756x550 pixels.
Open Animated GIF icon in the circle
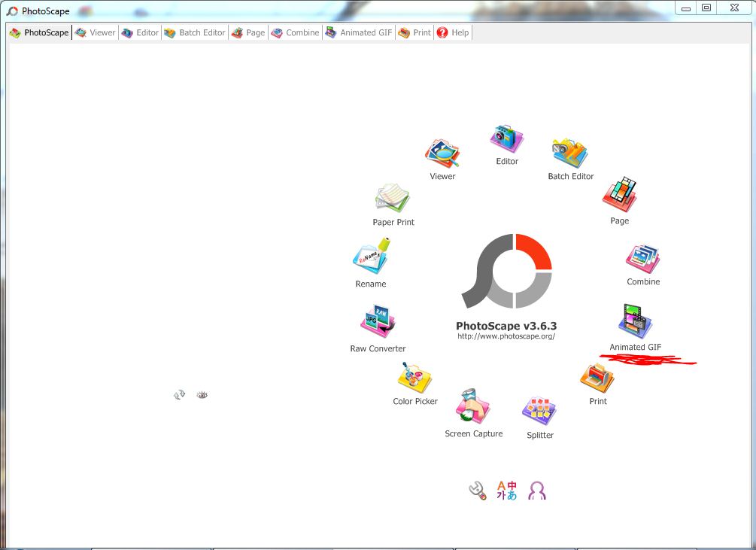click(635, 321)
